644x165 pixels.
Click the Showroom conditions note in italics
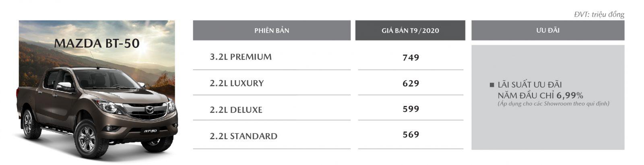pyautogui.click(x=553, y=104)
